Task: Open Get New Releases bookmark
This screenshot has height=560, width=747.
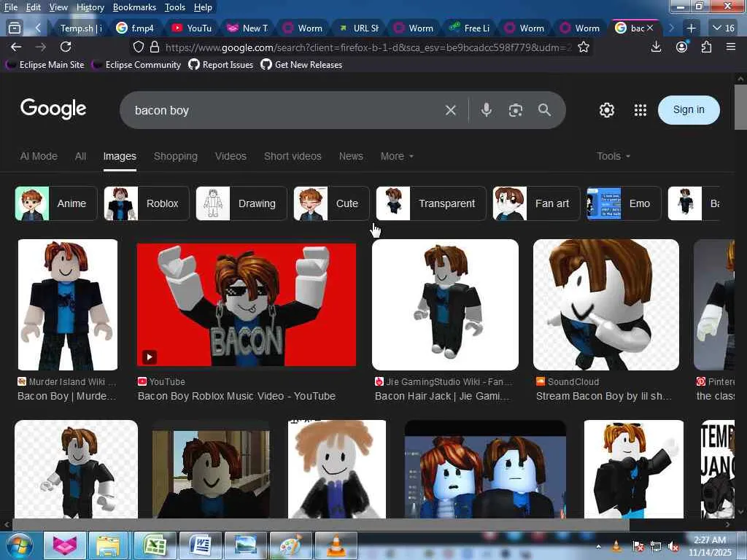Action: 301,65
